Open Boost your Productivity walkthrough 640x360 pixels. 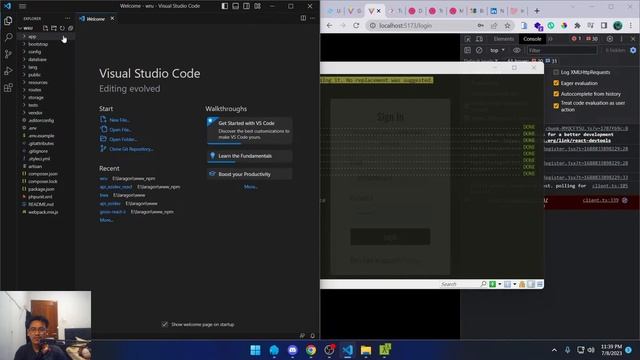(250, 174)
